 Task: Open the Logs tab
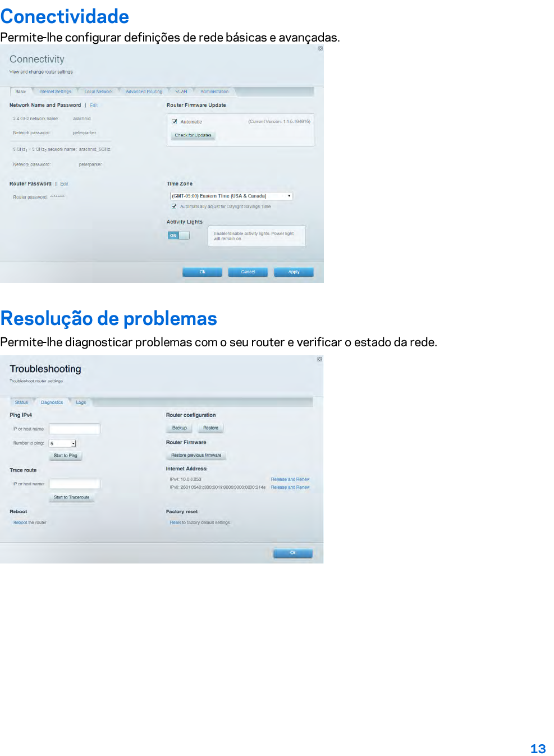tap(81, 402)
